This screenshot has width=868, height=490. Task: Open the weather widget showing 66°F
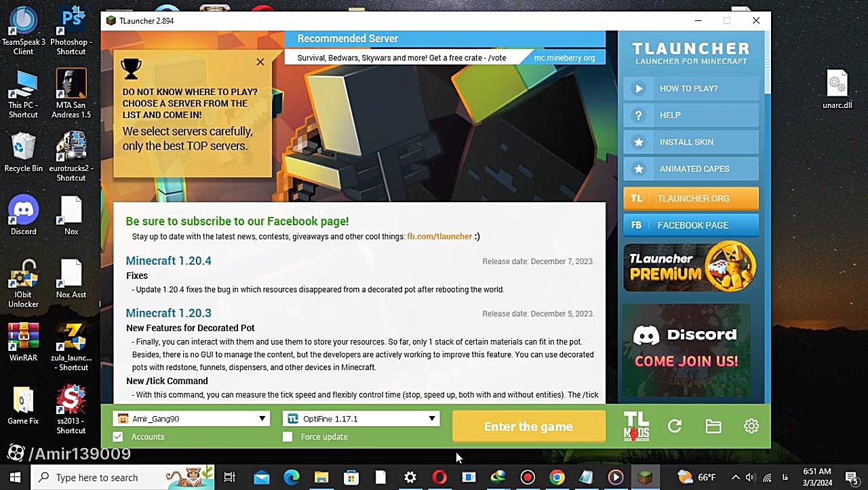696,477
